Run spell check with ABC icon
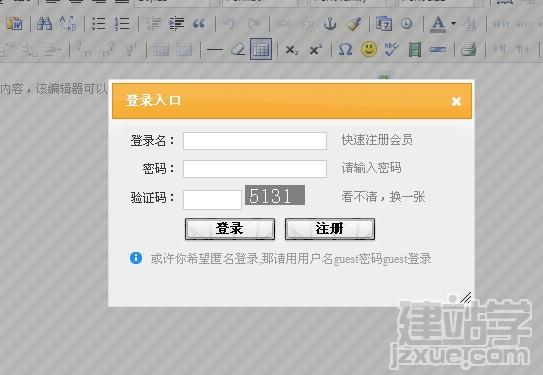 click(391, 50)
